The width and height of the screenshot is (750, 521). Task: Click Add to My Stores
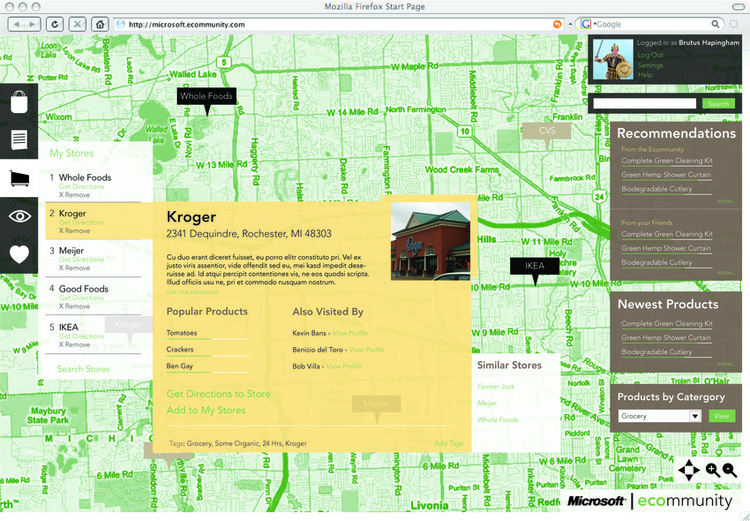[x=206, y=410]
